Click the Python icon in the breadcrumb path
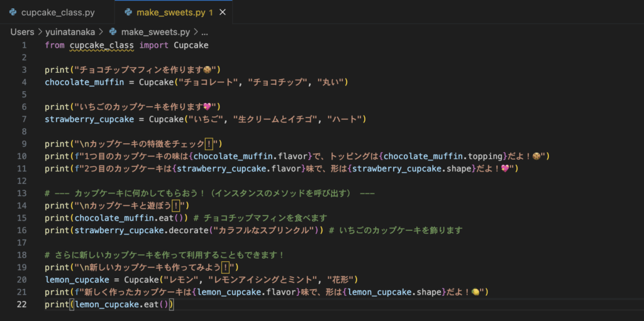Image resolution: width=644 pixels, height=321 pixels. point(113,31)
